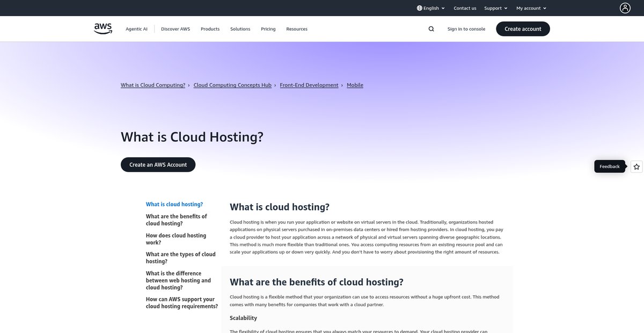Open the Discover AWS menu

pyautogui.click(x=175, y=29)
